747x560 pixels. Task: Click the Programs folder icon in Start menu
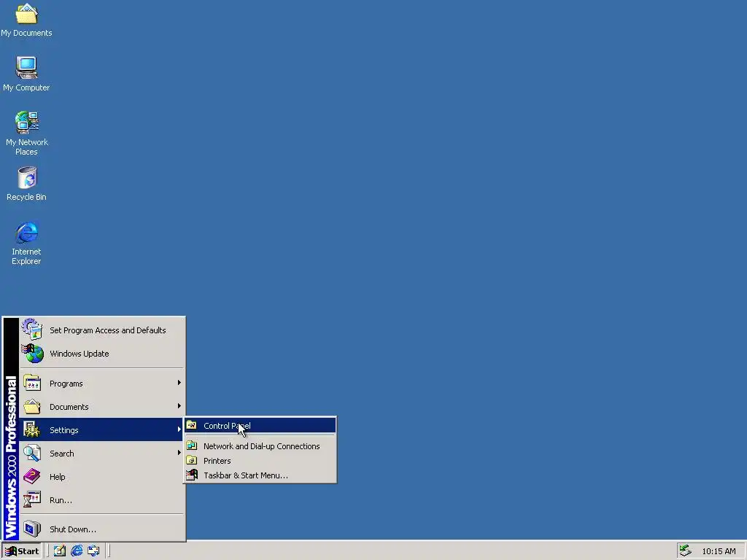click(x=32, y=384)
